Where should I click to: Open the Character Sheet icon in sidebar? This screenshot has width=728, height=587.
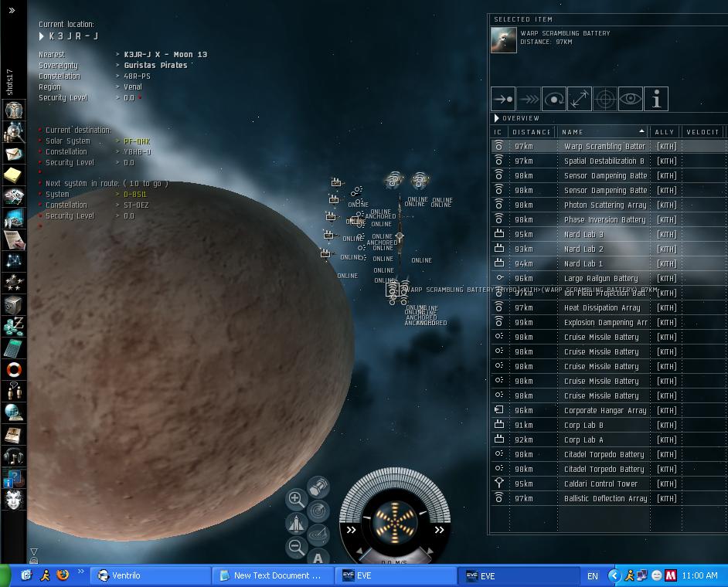pos(13,110)
